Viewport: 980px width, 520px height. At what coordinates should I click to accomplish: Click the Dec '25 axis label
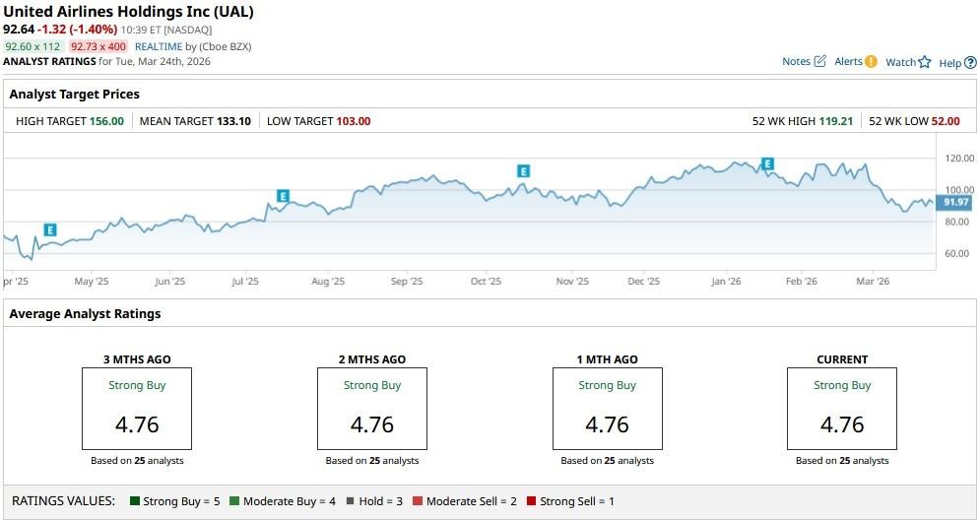644,282
